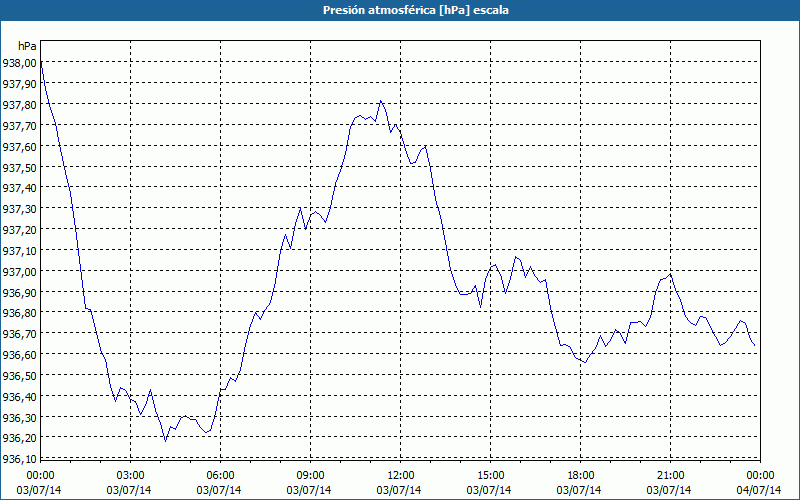Click the 937,30 y-axis value
The height and width of the screenshot is (500, 800).
click(19, 209)
